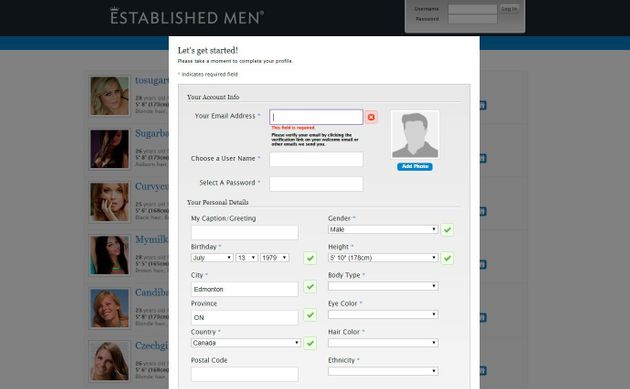The height and width of the screenshot is (389, 630).
Task: Click the Czechgi profile thumbnail in background
Action: (x=109, y=361)
